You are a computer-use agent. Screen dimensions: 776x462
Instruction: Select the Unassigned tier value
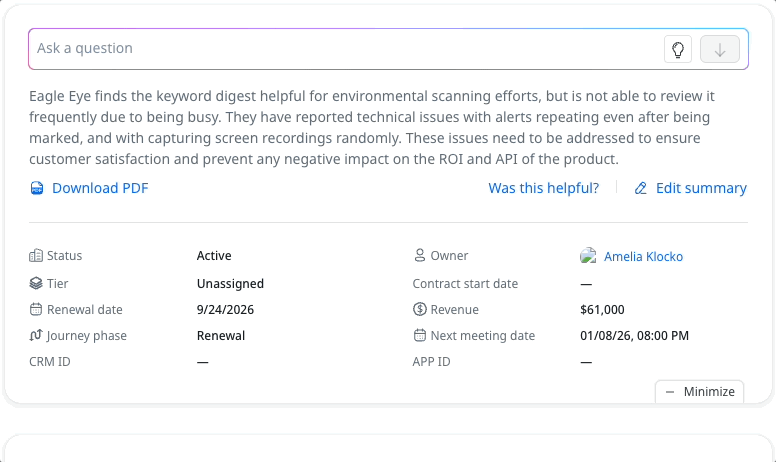(230, 284)
